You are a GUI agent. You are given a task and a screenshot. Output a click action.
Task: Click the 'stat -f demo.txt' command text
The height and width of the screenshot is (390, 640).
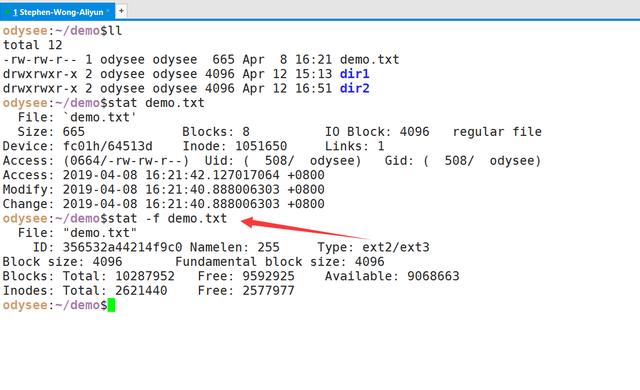167,219
